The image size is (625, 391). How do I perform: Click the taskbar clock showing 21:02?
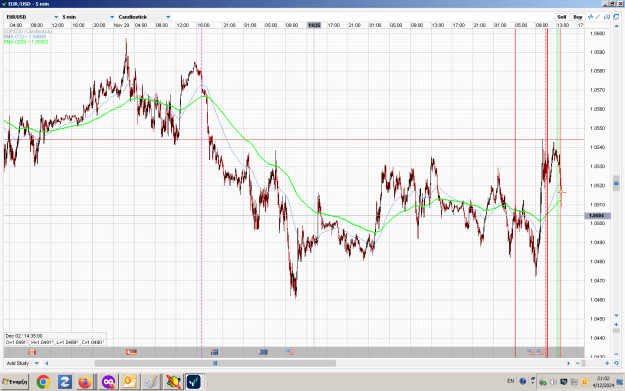click(x=603, y=382)
